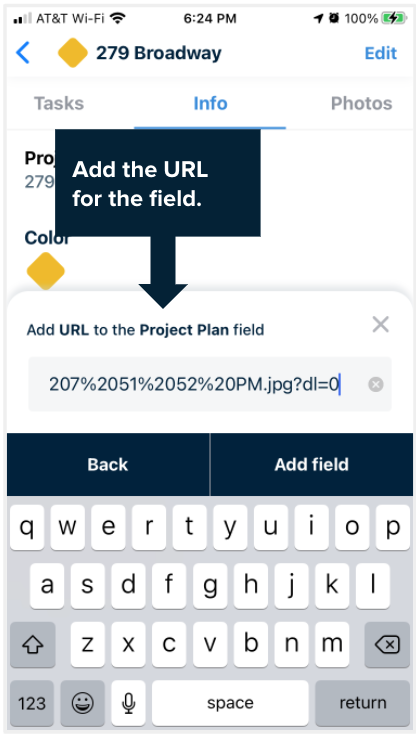Toggle the shift key on keyboard
The height and width of the screenshot is (736, 416).
click(32, 644)
